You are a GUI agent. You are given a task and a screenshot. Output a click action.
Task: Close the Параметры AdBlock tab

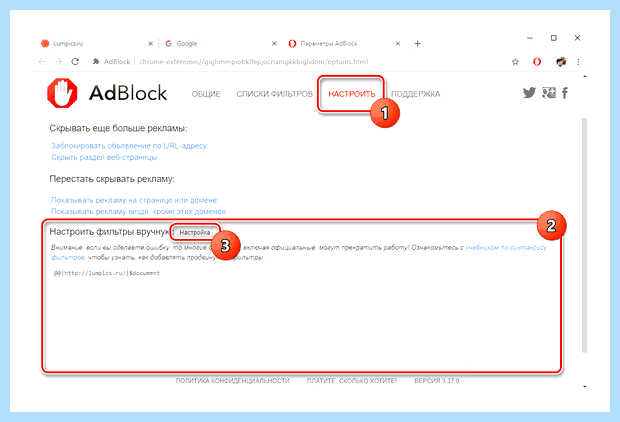pyautogui.click(x=398, y=44)
